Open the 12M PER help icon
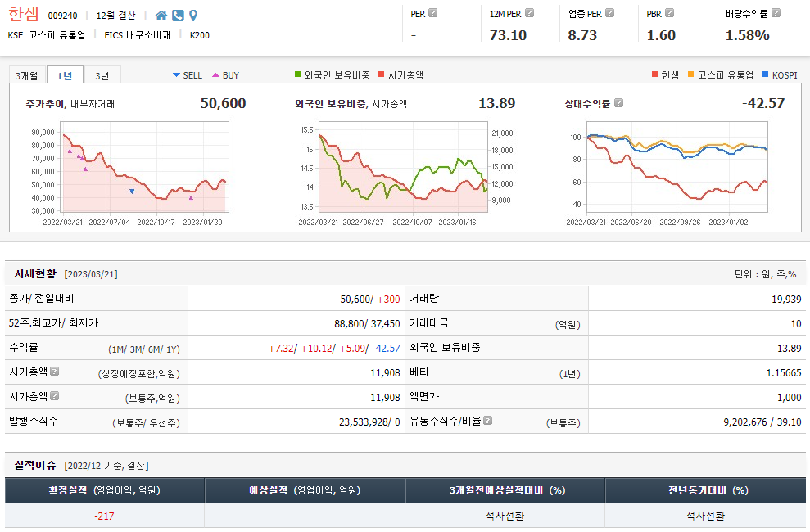Screen dimensions: 810x532 point(530,13)
